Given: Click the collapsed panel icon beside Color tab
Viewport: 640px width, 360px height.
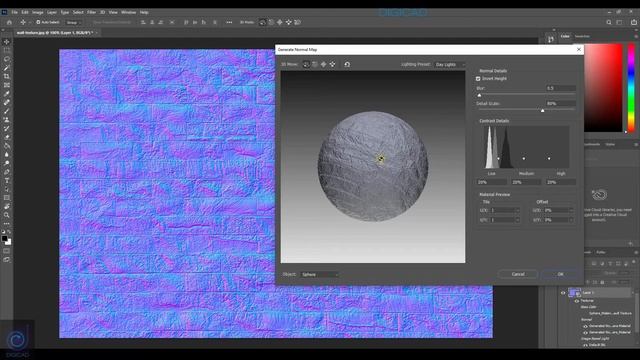Looking at the screenshot, I should point(551,39).
